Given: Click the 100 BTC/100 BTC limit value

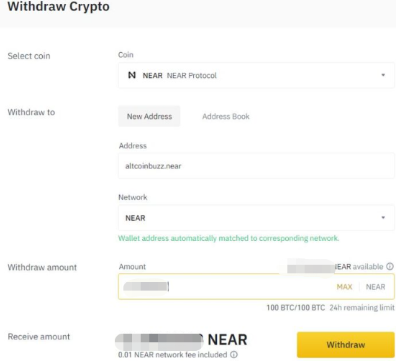Looking at the screenshot, I should 295,308.
